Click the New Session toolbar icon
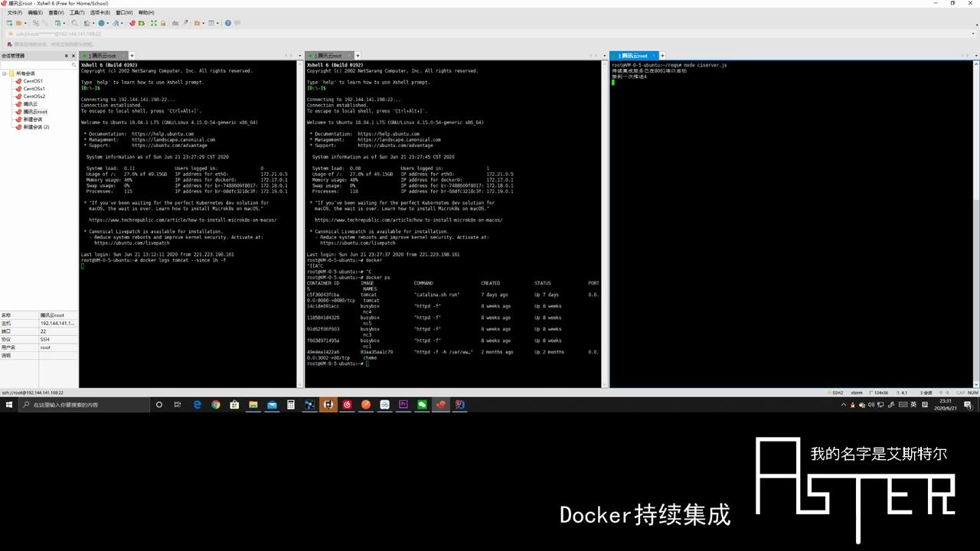Viewport: 980px width, 551px height. click(x=9, y=23)
